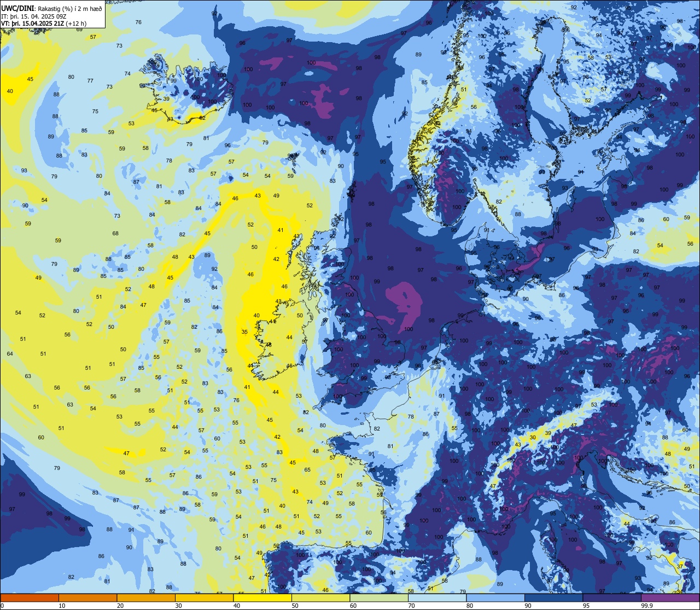The height and width of the screenshot is (610, 700).
Task: Click the legend label '80' on the scale bar
Action: (x=470, y=606)
